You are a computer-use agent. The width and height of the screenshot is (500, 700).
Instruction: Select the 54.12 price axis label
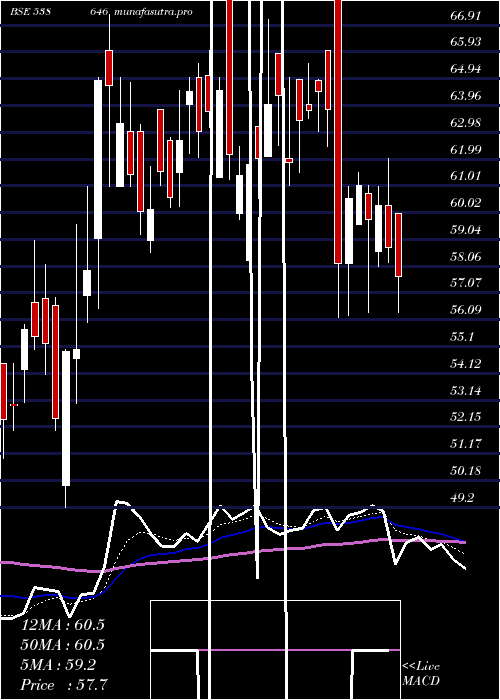466,363
